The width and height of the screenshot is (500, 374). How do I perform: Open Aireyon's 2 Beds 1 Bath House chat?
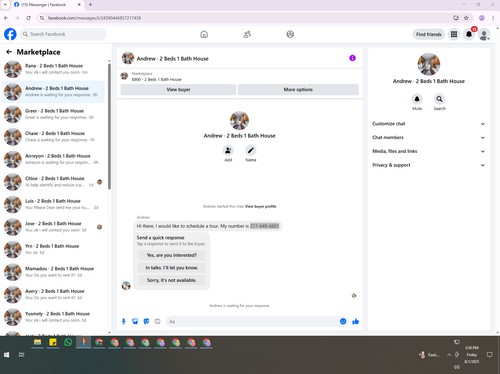(53, 159)
